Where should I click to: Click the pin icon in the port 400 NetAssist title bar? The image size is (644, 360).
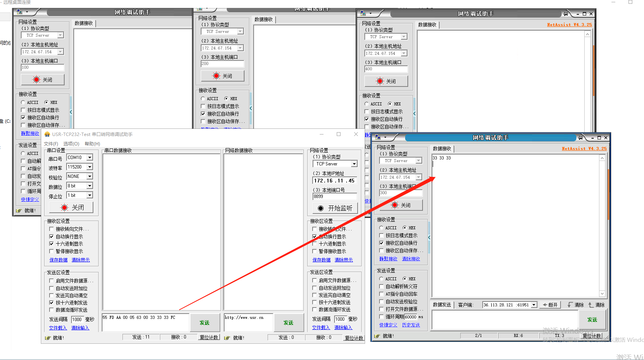[x=566, y=14]
